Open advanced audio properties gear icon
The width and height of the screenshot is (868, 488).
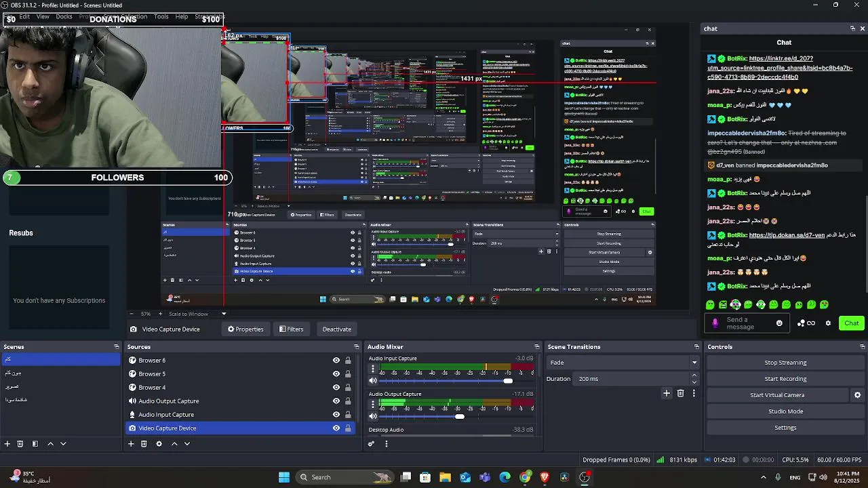click(371, 444)
